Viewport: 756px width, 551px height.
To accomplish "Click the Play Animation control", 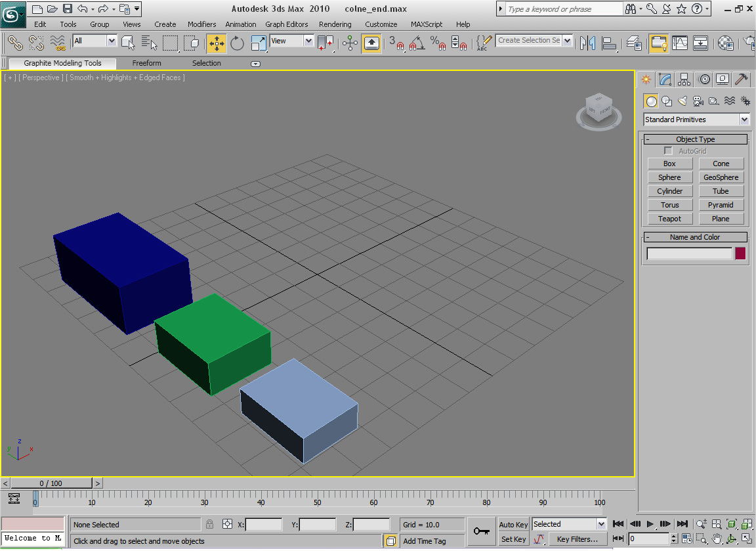I will tap(649, 524).
